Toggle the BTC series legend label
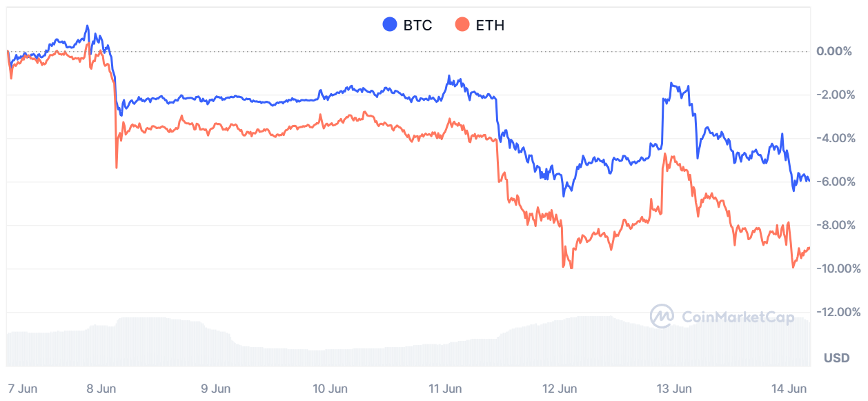 coord(417,26)
